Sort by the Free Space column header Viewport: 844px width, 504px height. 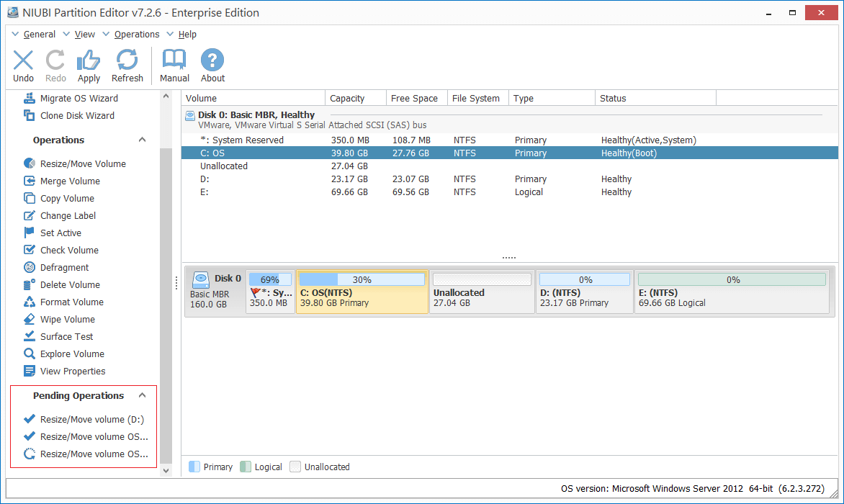[x=417, y=99]
